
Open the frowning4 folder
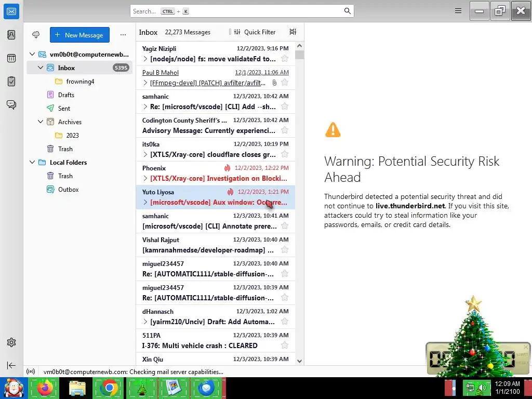(79, 81)
